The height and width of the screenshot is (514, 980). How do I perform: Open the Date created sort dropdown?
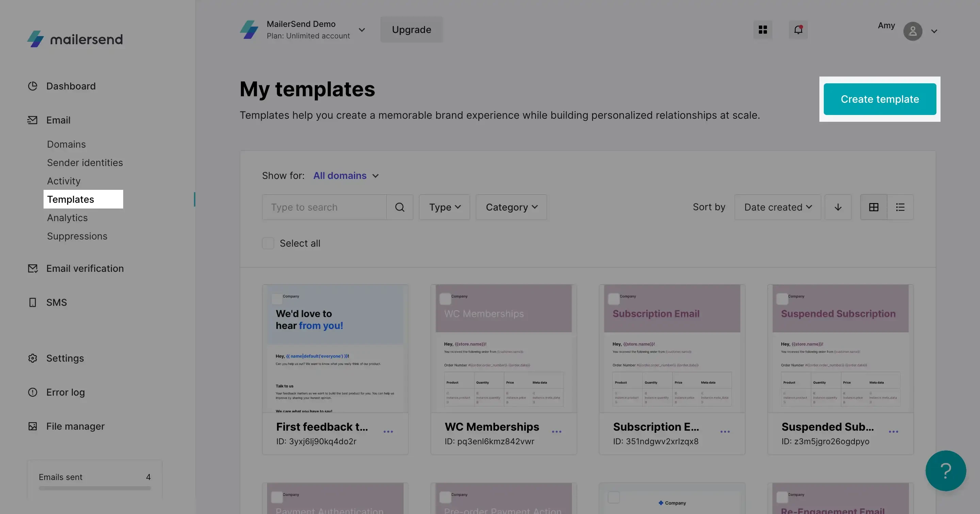(777, 207)
